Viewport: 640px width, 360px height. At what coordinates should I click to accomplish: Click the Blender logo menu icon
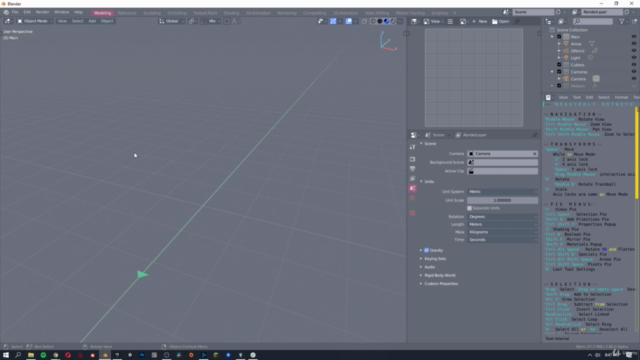(x=6, y=12)
